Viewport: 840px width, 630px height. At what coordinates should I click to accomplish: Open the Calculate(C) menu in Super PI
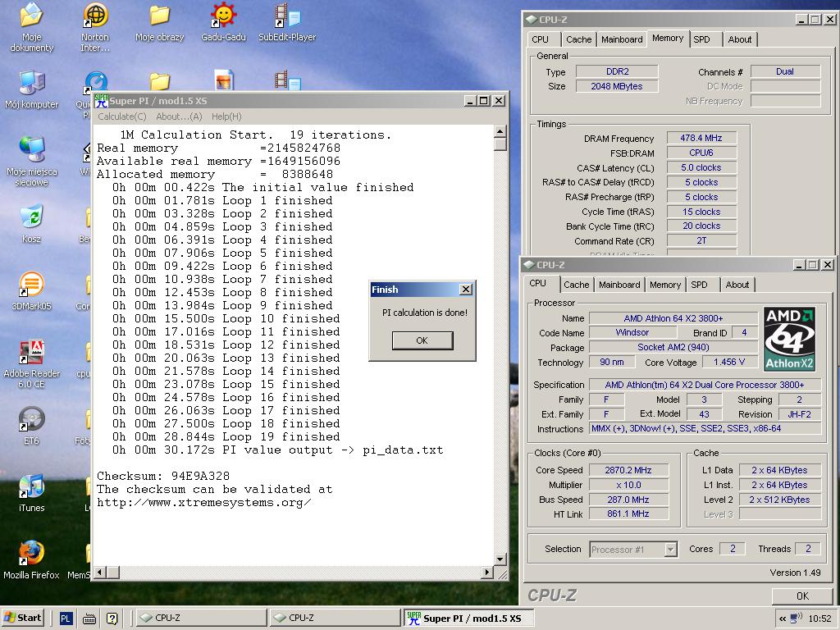point(122,116)
